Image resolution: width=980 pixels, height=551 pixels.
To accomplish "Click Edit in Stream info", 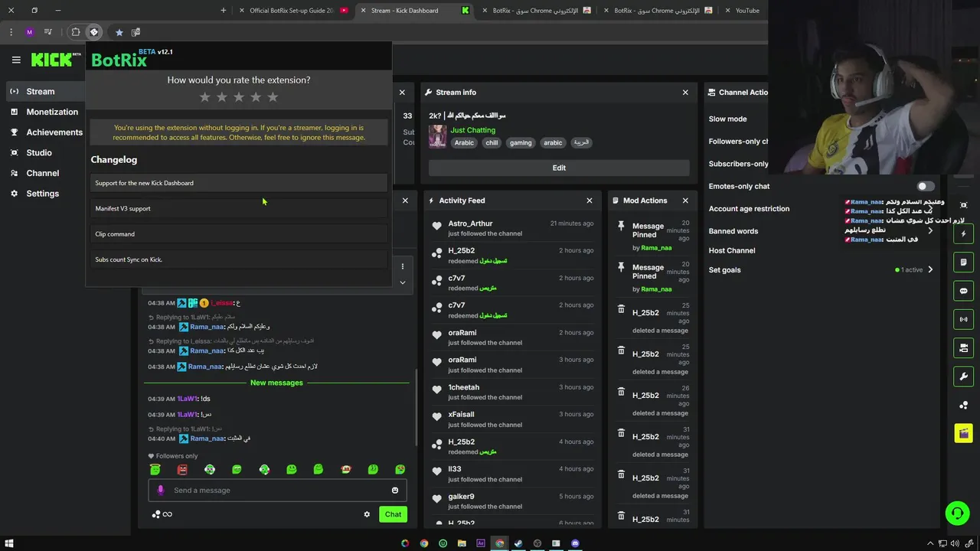I will pos(559,168).
